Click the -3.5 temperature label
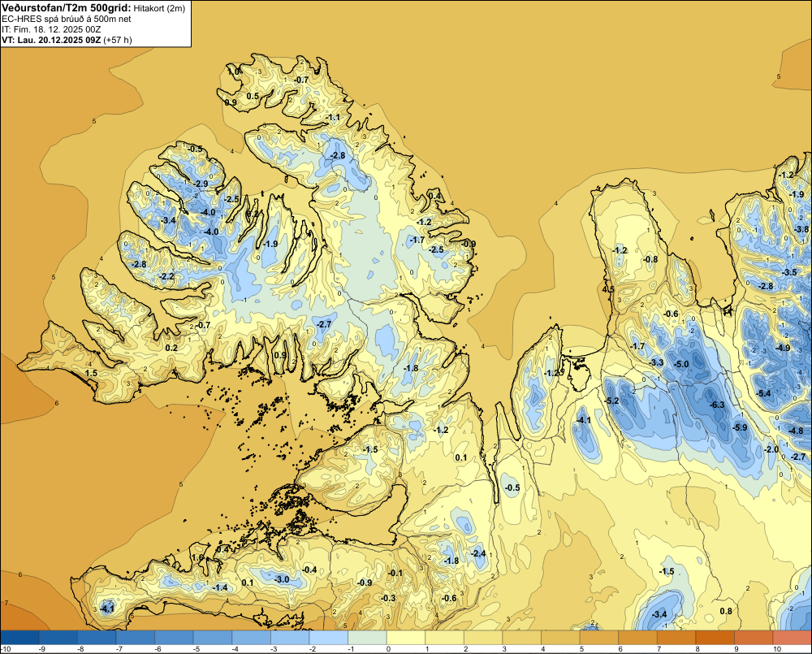 click(x=790, y=273)
